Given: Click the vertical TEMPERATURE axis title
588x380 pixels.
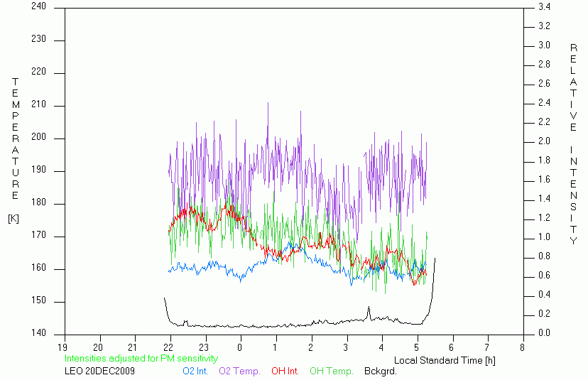Looking at the screenshot, I should point(15,139).
